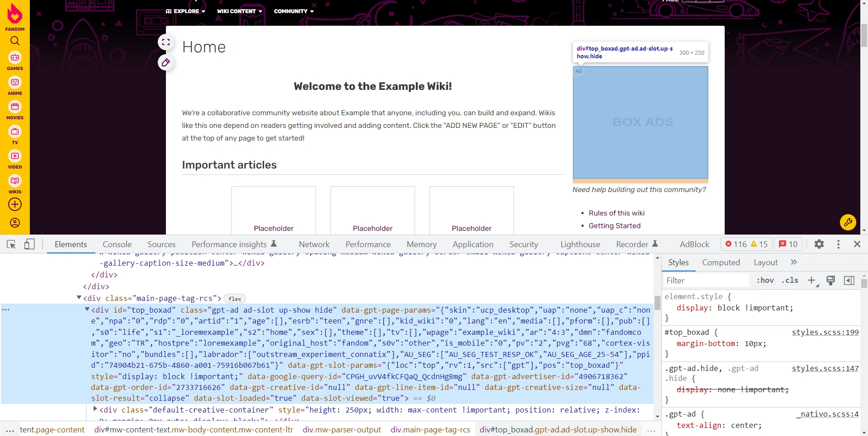Expand the Explore dropdown menu
The image size is (868, 436).
186,11
